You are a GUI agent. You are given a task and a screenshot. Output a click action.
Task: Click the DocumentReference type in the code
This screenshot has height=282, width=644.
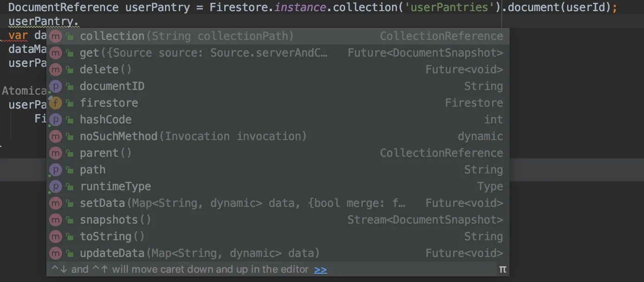pyautogui.click(x=63, y=8)
